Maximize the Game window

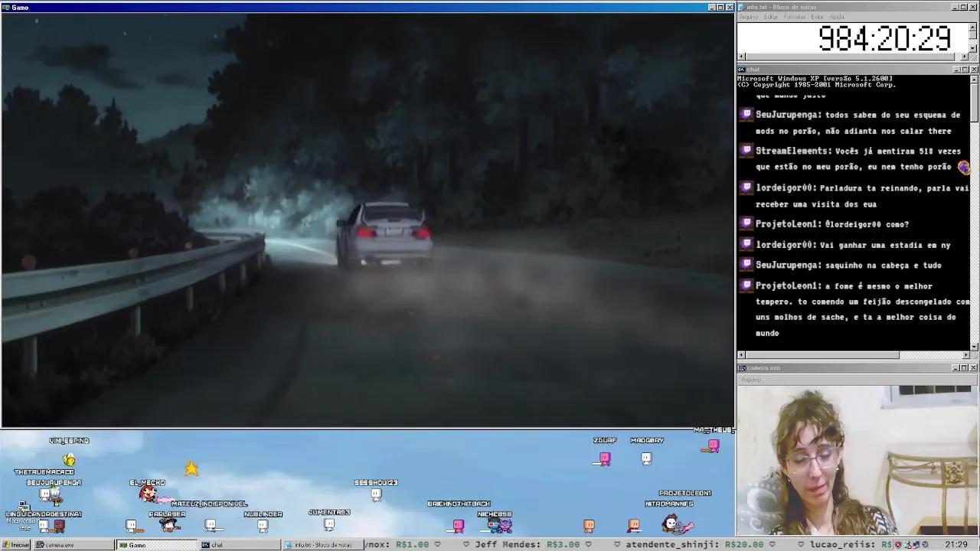720,8
